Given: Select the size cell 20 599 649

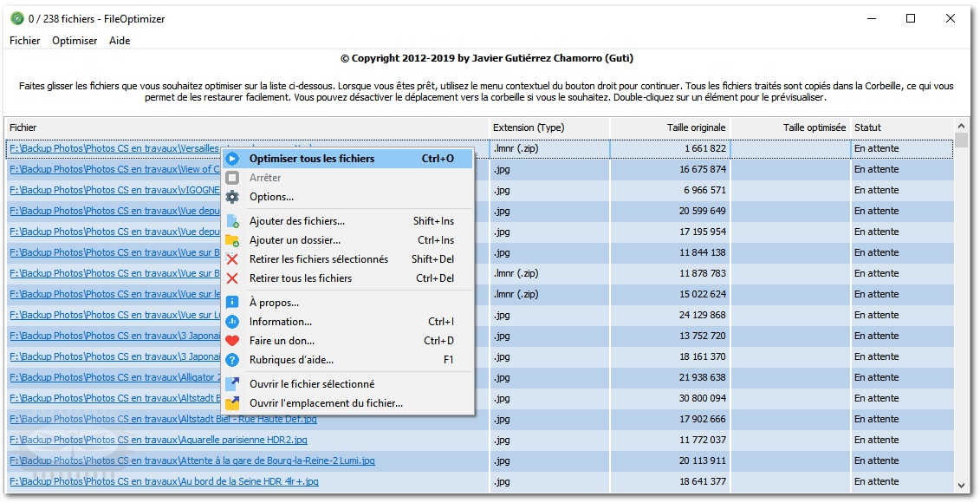Looking at the screenshot, I should click(670, 211).
